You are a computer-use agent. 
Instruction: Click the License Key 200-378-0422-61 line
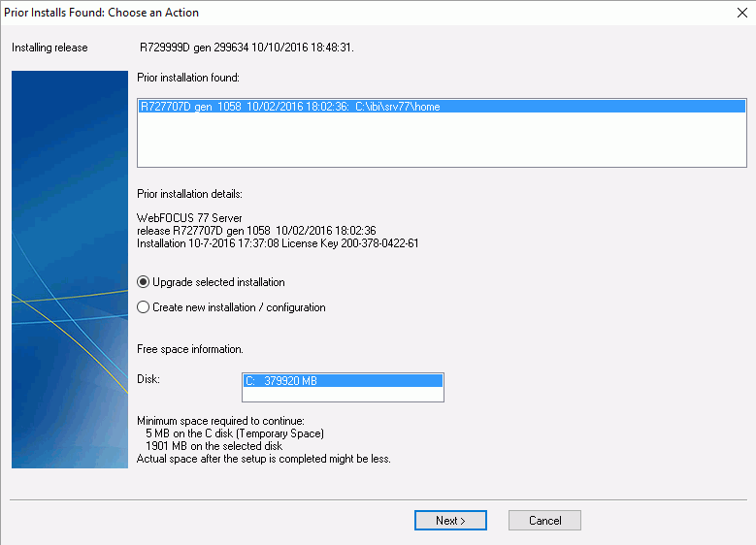pyautogui.click(x=278, y=243)
